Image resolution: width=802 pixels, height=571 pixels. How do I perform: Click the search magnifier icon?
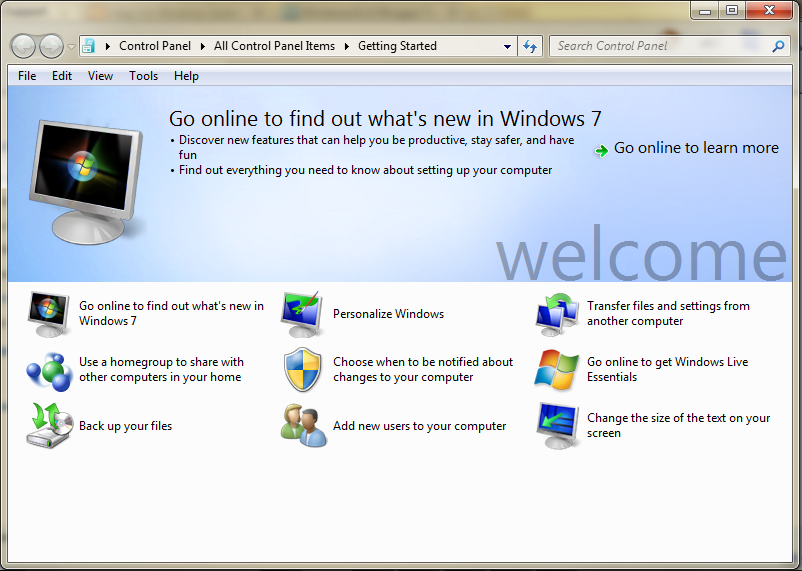(x=778, y=46)
